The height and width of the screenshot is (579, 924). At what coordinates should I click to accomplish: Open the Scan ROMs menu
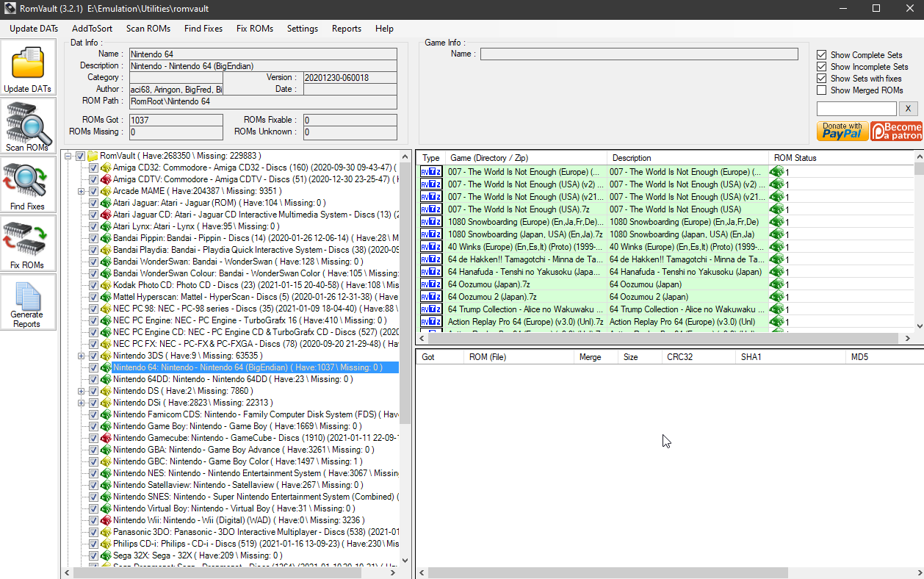(x=148, y=29)
